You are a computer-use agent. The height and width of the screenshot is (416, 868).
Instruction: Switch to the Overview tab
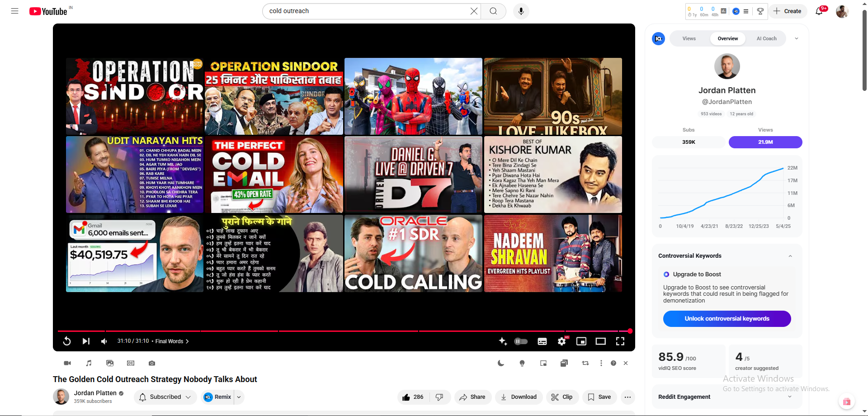point(728,38)
